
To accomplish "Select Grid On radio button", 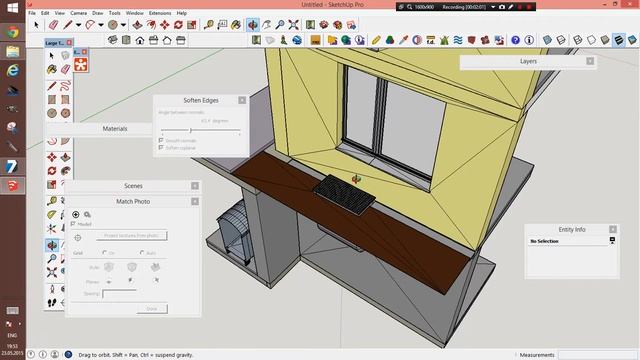I will click(x=105, y=253).
